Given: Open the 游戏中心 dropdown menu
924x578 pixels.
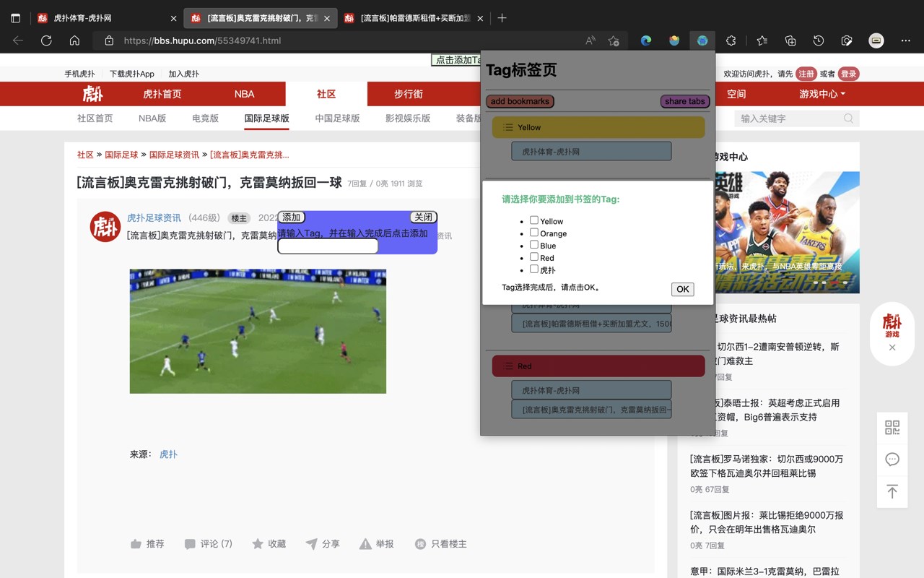Looking at the screenshot, I should [822, 94].
